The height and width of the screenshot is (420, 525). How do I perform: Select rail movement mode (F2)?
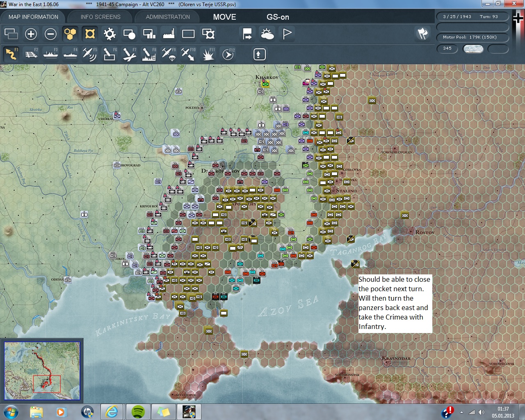tap(31, 54)
